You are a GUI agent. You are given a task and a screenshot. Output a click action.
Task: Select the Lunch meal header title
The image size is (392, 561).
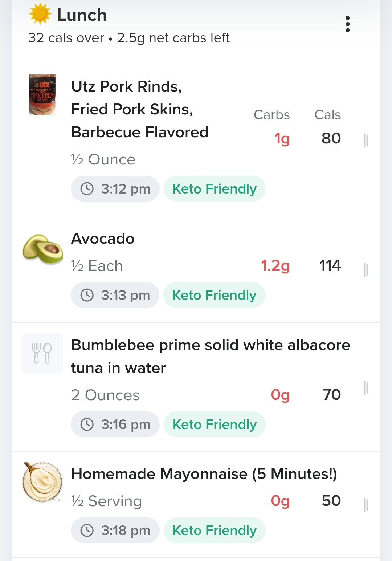coord(82,15)
